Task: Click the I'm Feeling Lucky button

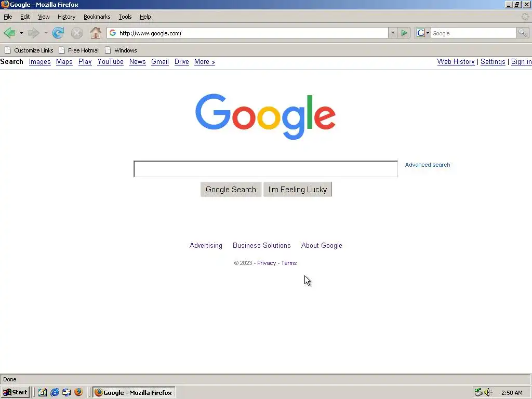Action: click(x=298, y=189)
